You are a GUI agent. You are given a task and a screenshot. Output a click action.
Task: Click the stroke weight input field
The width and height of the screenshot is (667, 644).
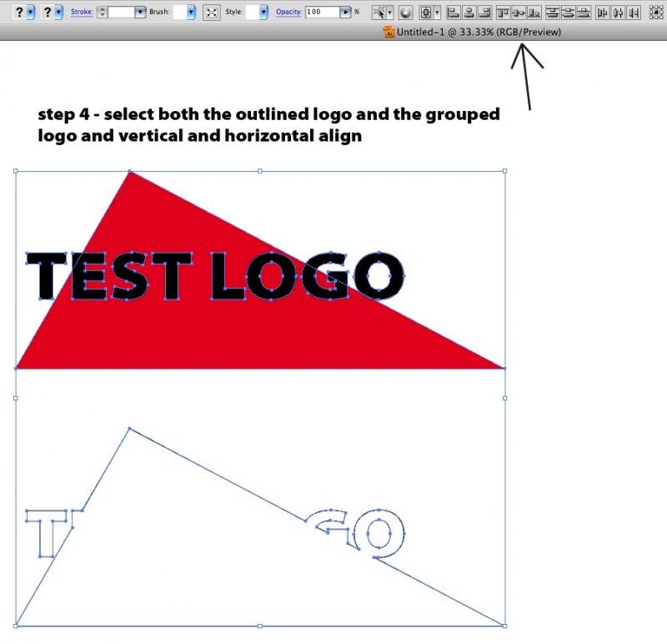coord(121,12)
